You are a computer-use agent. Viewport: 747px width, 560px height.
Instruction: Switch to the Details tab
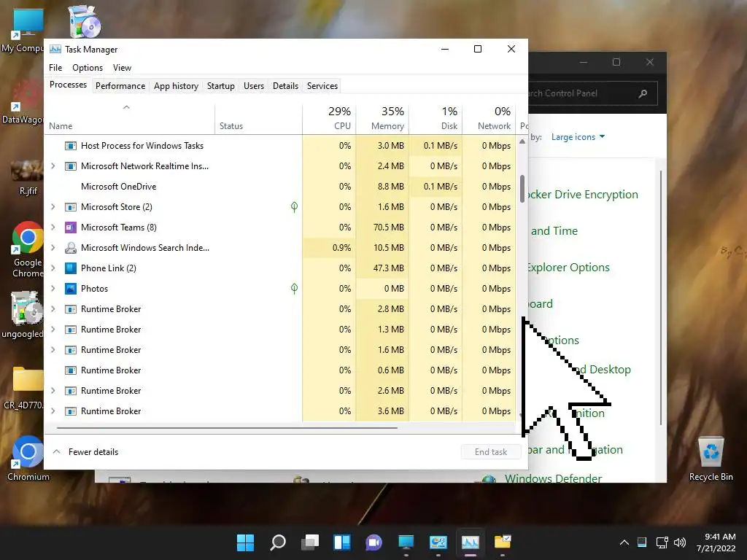tap(285, 86)
